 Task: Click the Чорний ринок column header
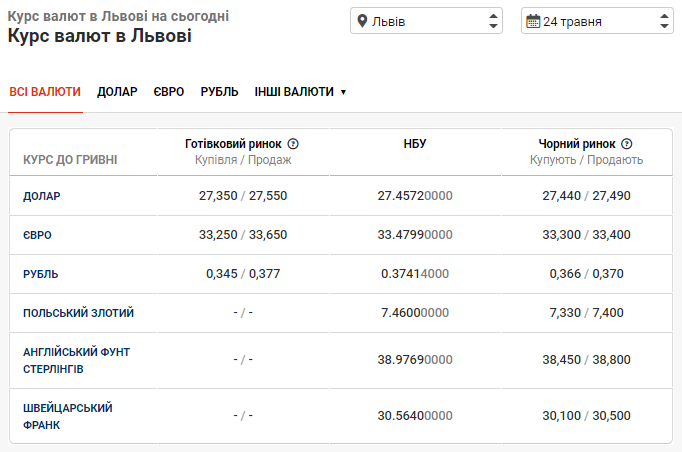[x=577, y=144]
